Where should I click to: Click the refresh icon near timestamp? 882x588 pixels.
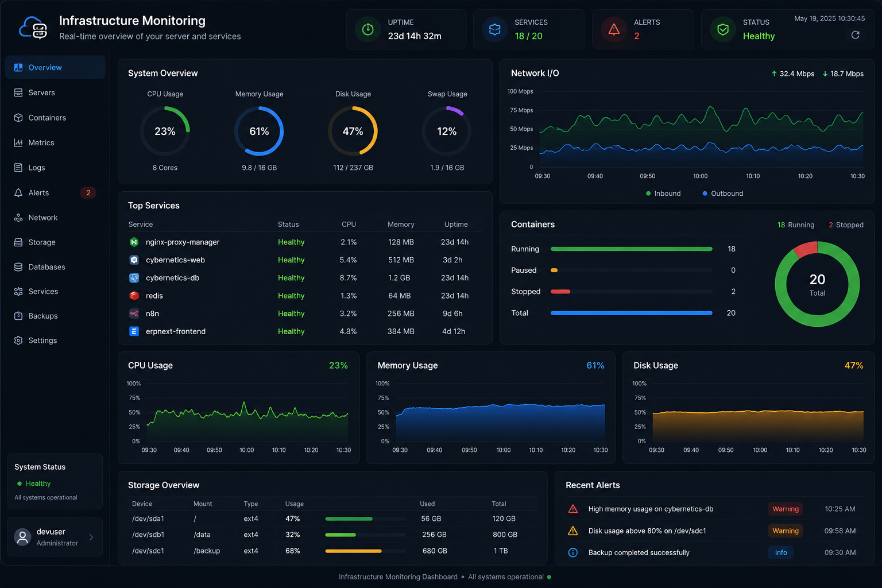[855, 35]
